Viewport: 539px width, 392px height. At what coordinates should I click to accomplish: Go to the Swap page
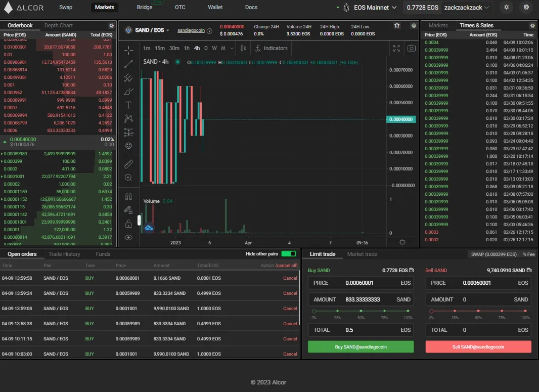pos(66,7)
